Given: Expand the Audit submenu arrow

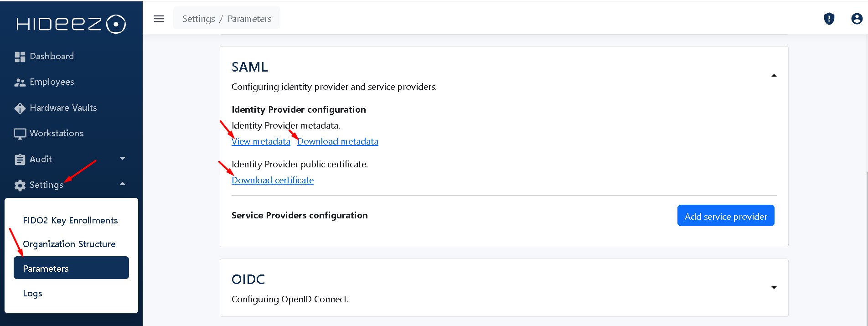Looking at the screenshot, I should click(x=122, y=159).
